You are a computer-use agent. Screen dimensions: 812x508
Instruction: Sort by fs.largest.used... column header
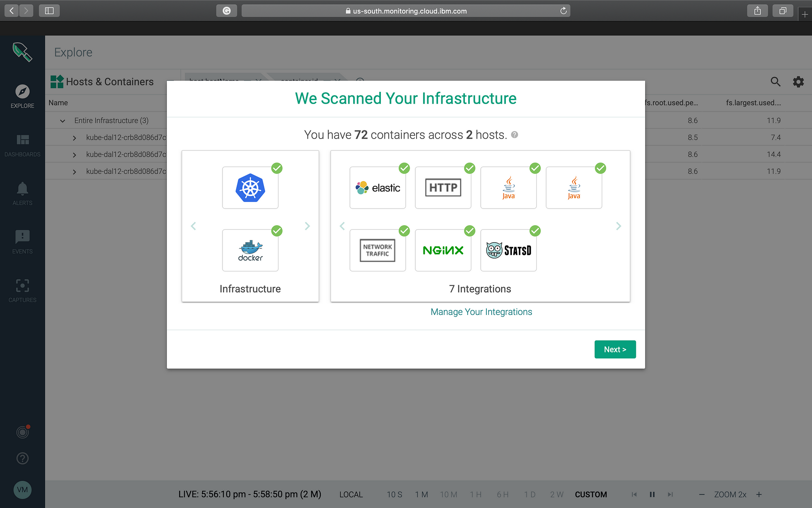coord(754,103)
